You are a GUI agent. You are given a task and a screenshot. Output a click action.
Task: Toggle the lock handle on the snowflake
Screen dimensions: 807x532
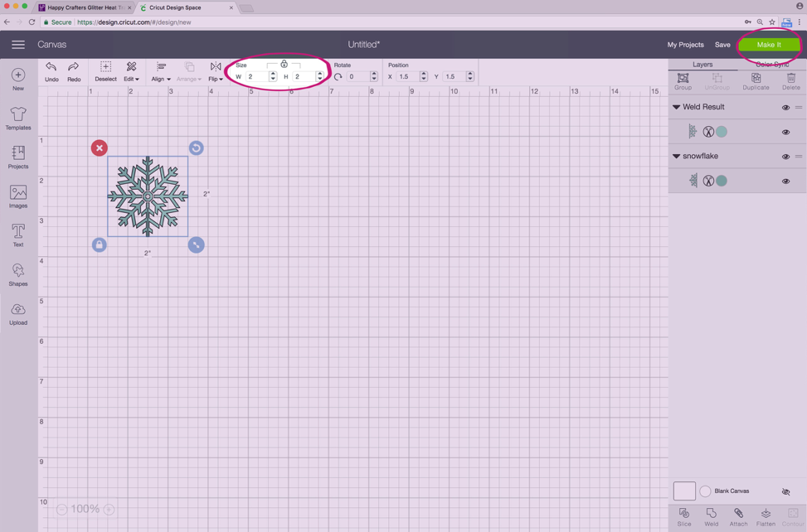click(100, 245)
